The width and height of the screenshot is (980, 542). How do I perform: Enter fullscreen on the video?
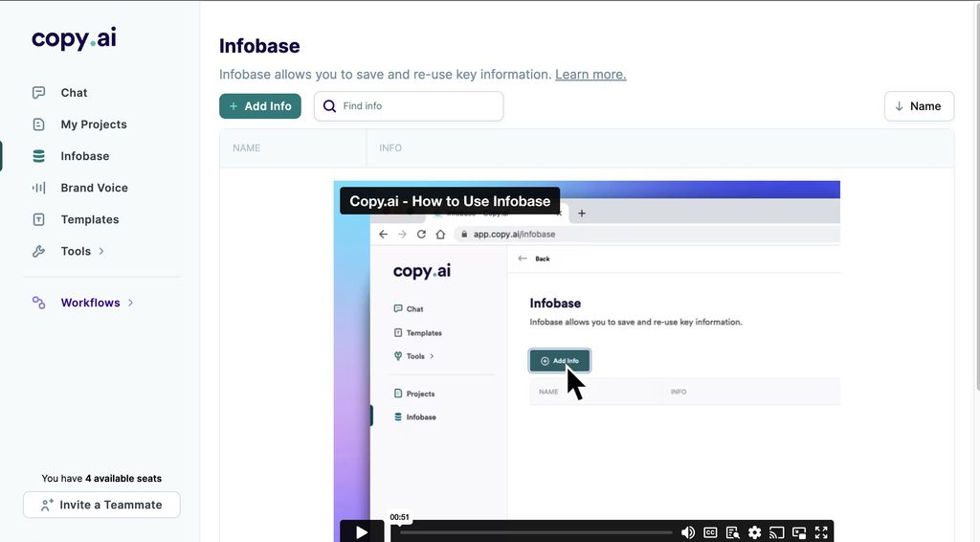pos(821,532)
